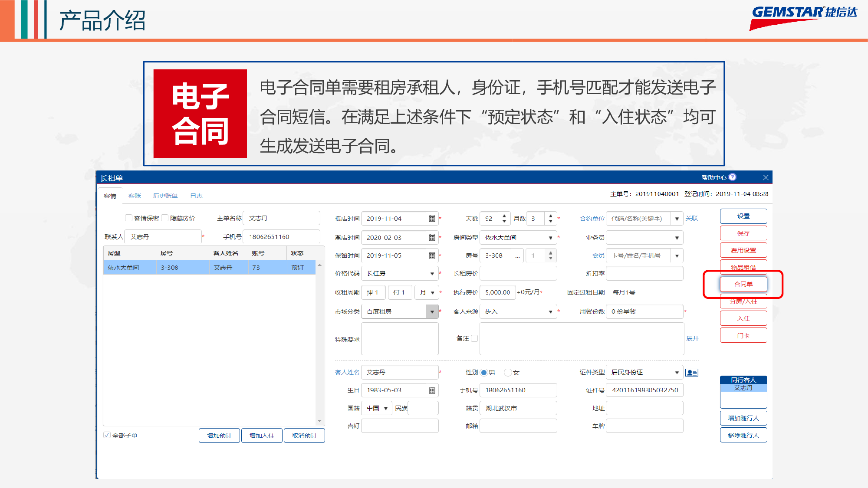Click the 保存 button

click(743, 233)
